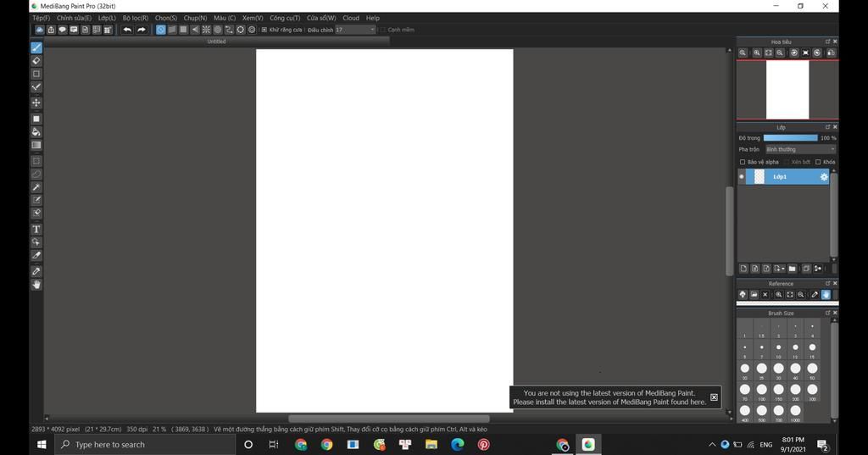Click the cloud save toolbar icon
Viewport: 868px width, 455px height.
pyautogui.click(x=39, y=30)
